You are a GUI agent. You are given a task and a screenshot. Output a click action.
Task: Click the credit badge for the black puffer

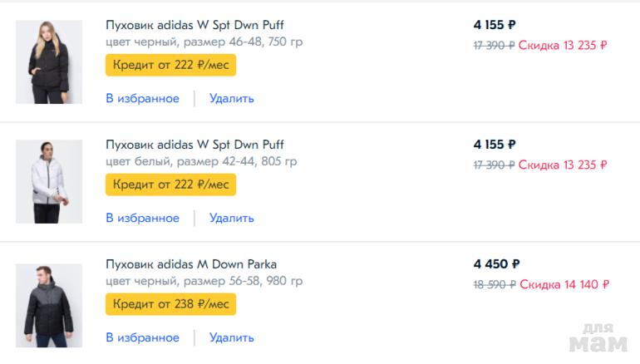[x=170, y=65]
